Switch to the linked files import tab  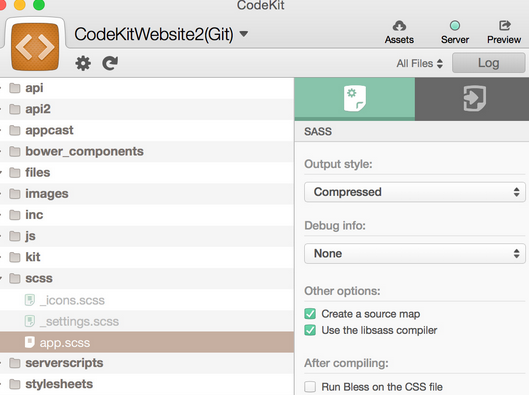click(475, 98)
